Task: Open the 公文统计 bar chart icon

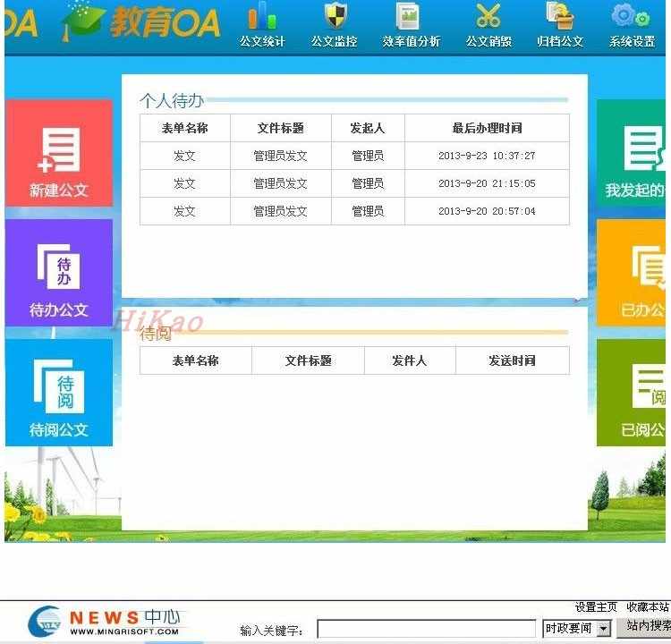Action: (262, 16)
